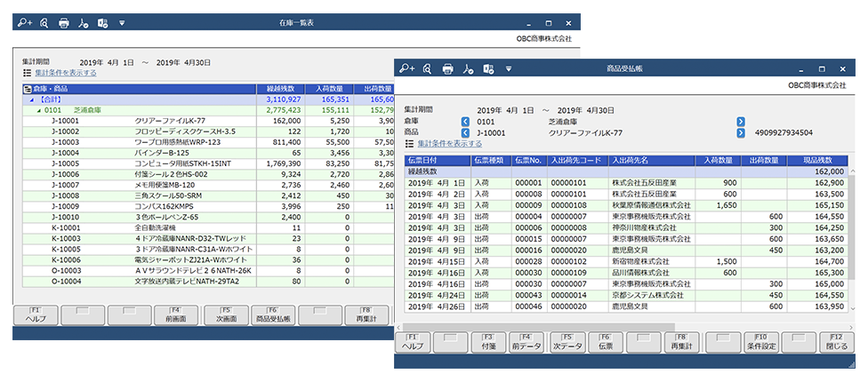Click the PDF export icon in 在庫一覧表 toolbar

coord(83,23)
